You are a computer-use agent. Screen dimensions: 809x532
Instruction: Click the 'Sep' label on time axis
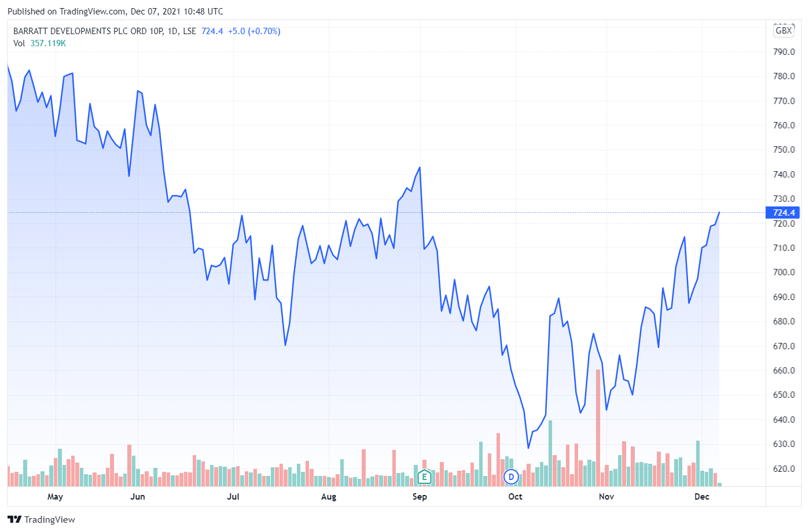pos(420,497)
